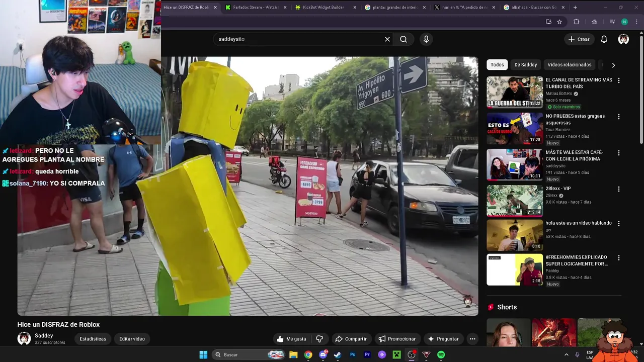Switch to Farfadox Stream browser tab
644x362 pixels.
click(x=257, y=8)
